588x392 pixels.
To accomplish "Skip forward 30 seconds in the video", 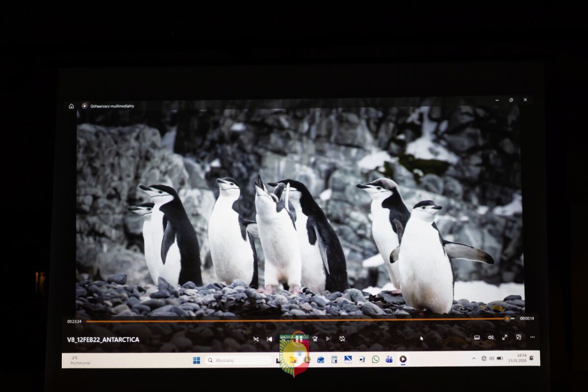I will pyautogui.click(x=315, y=339).
